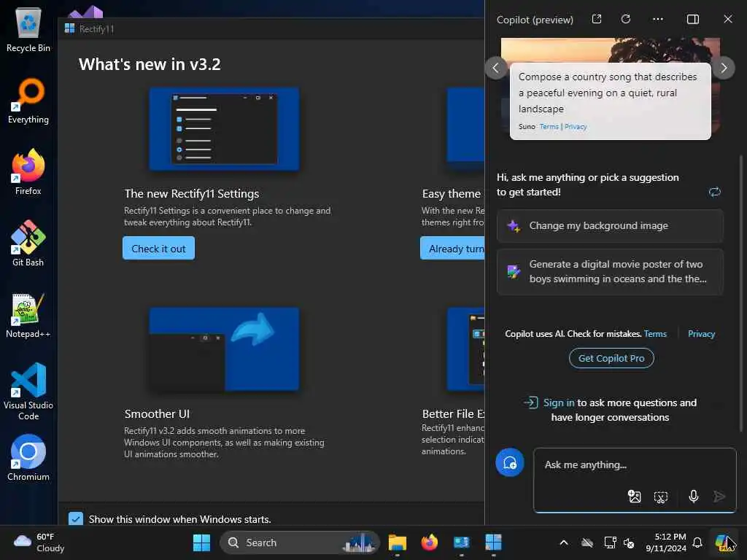The image size is (747, 560).
Task: Uncheck Show this window when Windows starts
Action: coord(76,518)
